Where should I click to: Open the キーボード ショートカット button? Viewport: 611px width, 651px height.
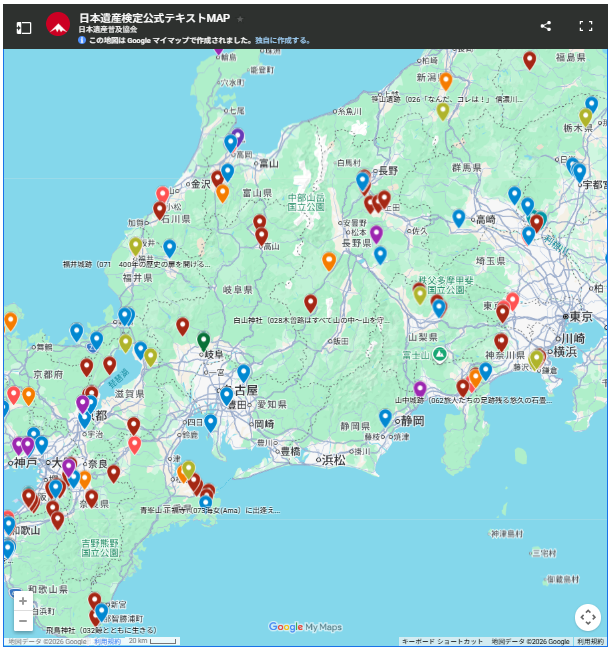(x=442, y=641)
